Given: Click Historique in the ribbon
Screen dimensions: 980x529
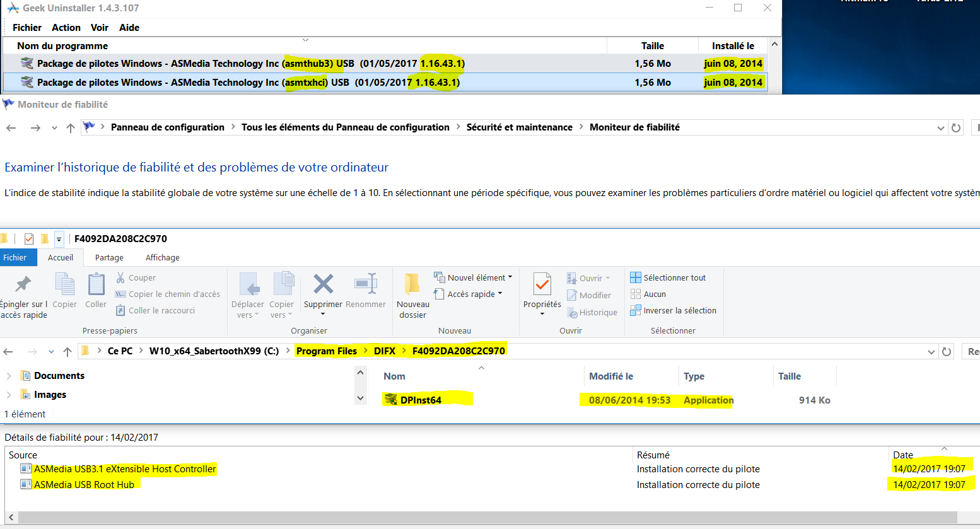Looking at the screenshot, I should pyautogui.click(x=592, y=312).
